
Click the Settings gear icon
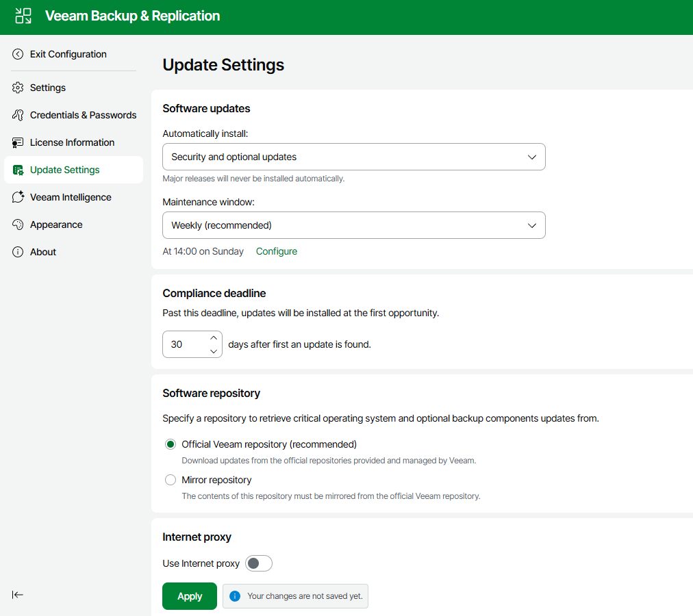pos(18,88)
